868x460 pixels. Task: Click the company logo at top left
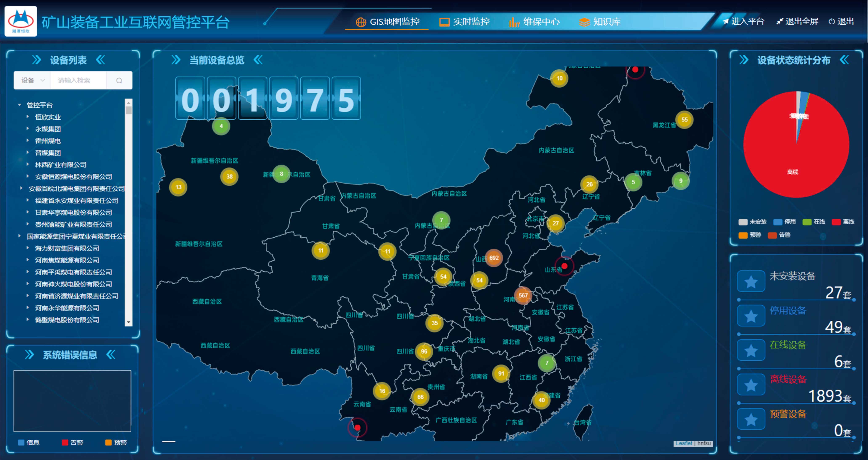[x=21, y=21]
